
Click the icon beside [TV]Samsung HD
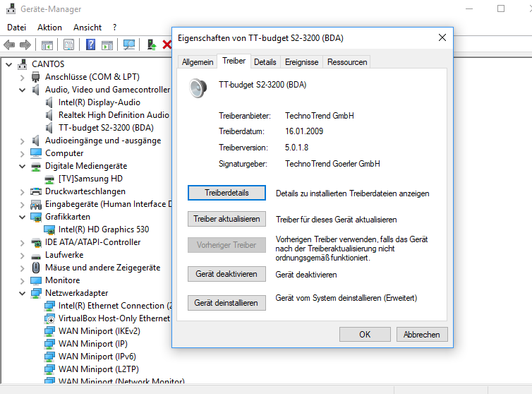(49, 179)
